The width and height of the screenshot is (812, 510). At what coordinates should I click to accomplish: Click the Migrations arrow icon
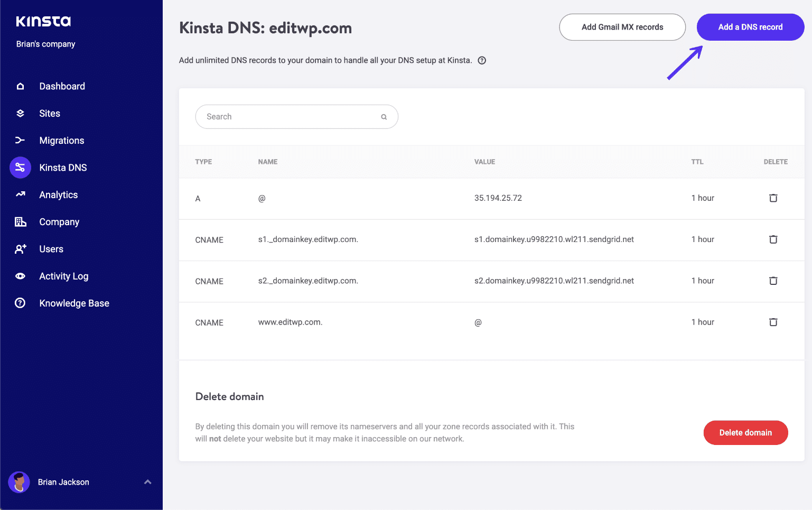(x=20, y=140)
